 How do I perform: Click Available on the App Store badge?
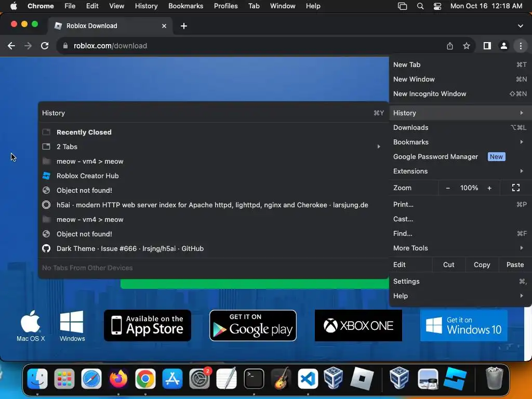coord(148,325)
